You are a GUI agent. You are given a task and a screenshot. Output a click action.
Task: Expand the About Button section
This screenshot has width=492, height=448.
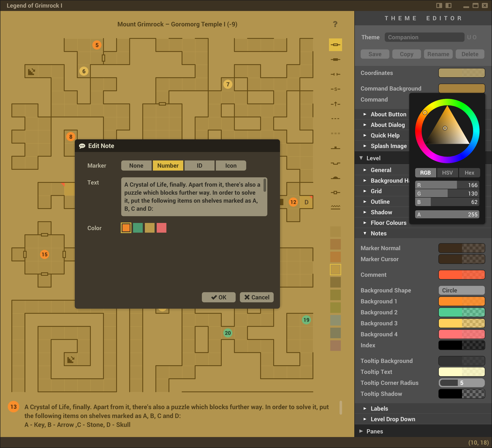(x=388, y=114)
